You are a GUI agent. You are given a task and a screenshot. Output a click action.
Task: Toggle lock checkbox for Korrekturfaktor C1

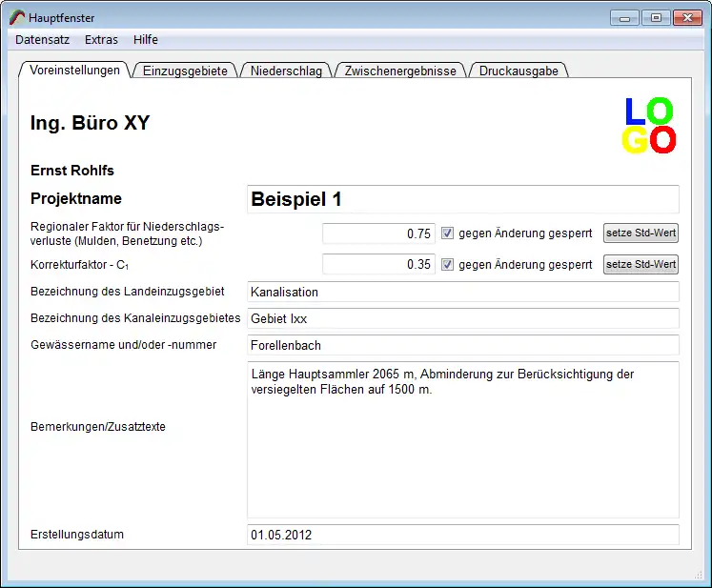(447, 264)
